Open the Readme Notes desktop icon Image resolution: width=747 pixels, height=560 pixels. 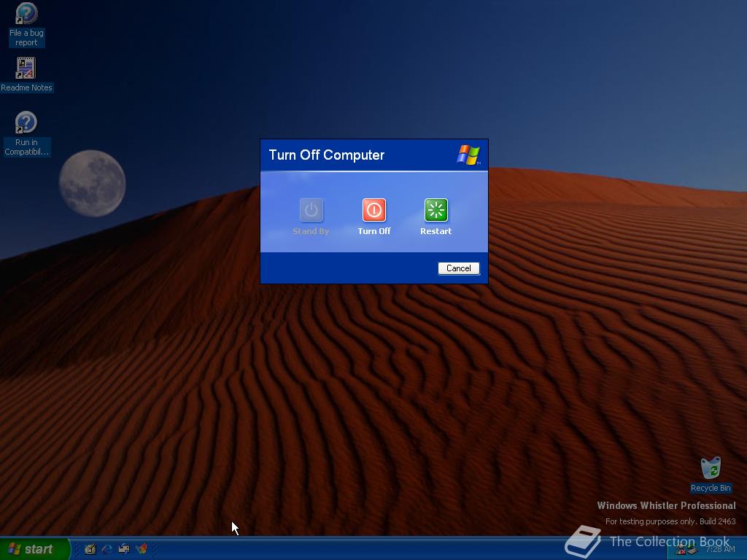(x=26, y=74)
